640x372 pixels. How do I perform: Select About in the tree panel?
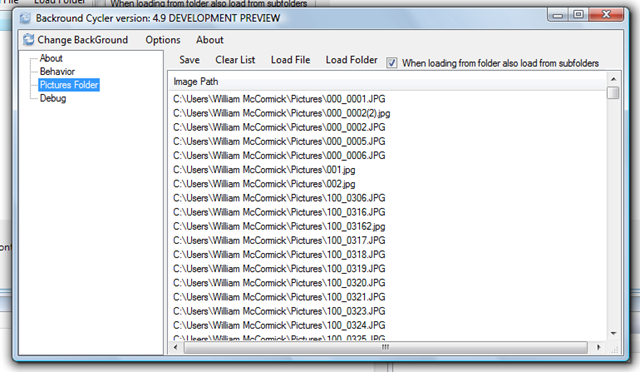(51, 58)
